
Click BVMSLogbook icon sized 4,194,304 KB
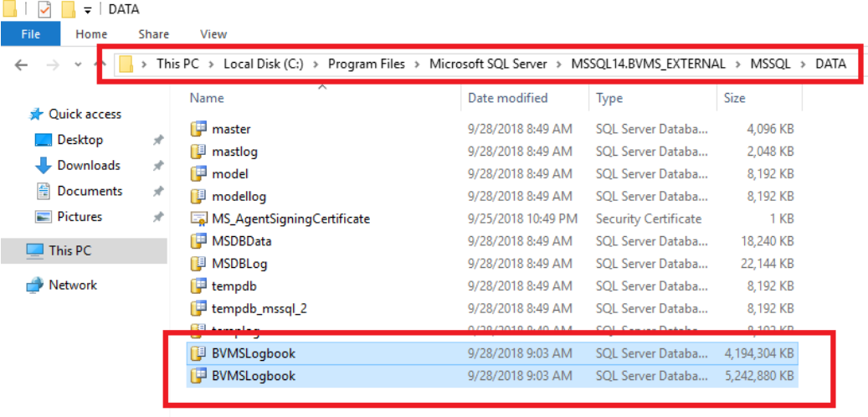pyautogui.click(x=198, y=353)
